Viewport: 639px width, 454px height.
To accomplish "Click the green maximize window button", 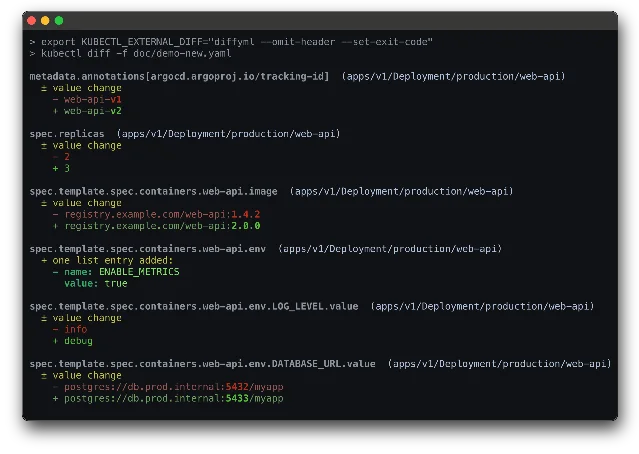I will click(x=59, y=21).
